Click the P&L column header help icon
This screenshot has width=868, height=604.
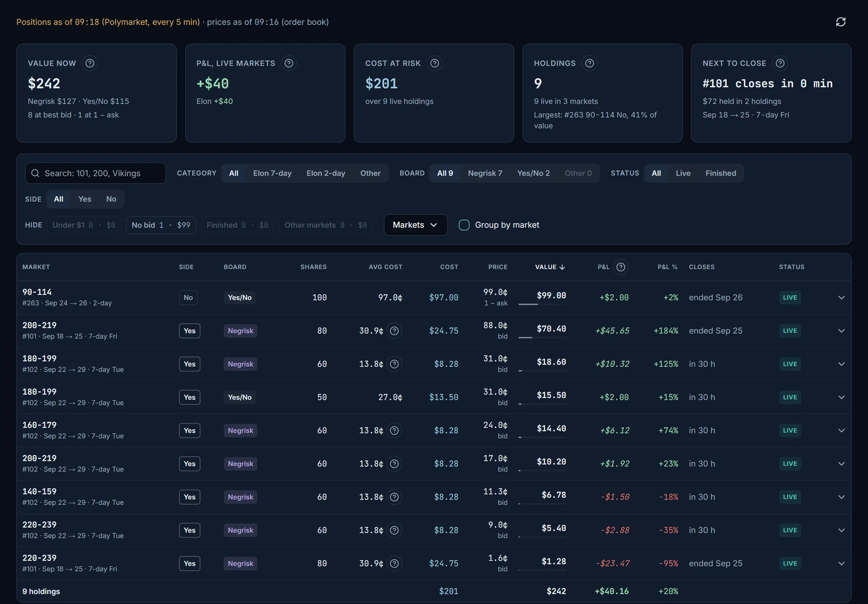tap(621, 267)
